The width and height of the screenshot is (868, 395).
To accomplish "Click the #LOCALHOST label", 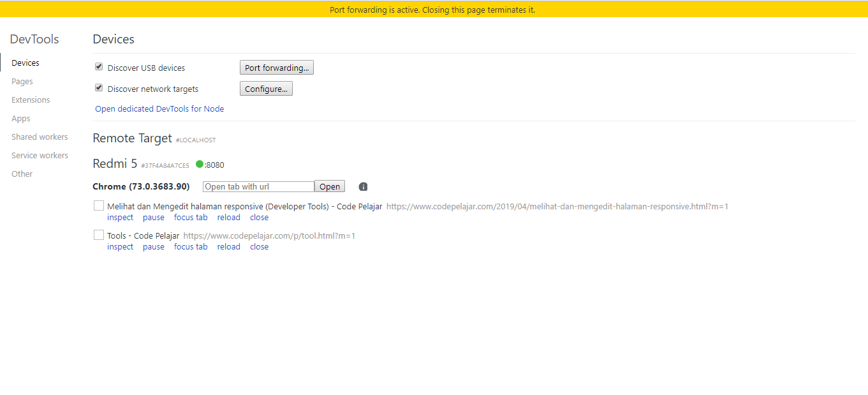I will (196, 140).
